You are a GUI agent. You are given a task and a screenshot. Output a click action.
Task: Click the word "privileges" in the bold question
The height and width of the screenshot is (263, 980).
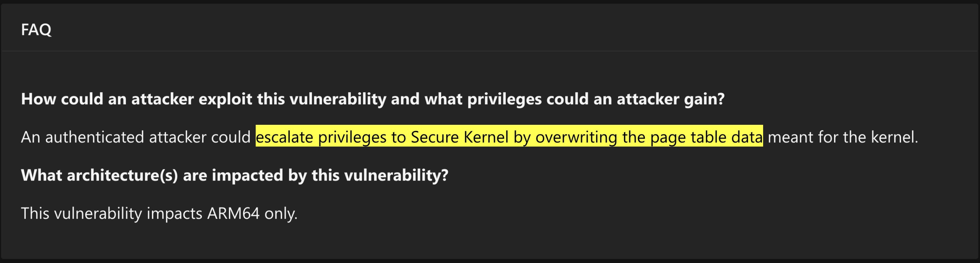[504, 99]
